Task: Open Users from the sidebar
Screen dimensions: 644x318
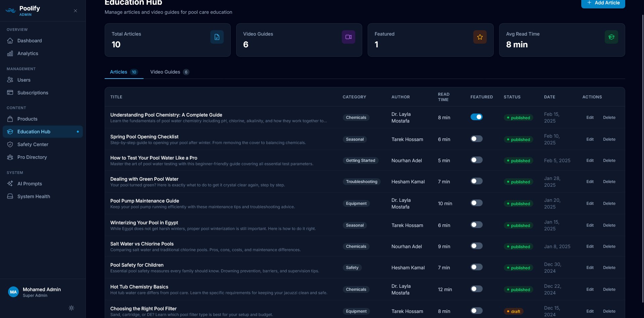Action: point(43,80)
